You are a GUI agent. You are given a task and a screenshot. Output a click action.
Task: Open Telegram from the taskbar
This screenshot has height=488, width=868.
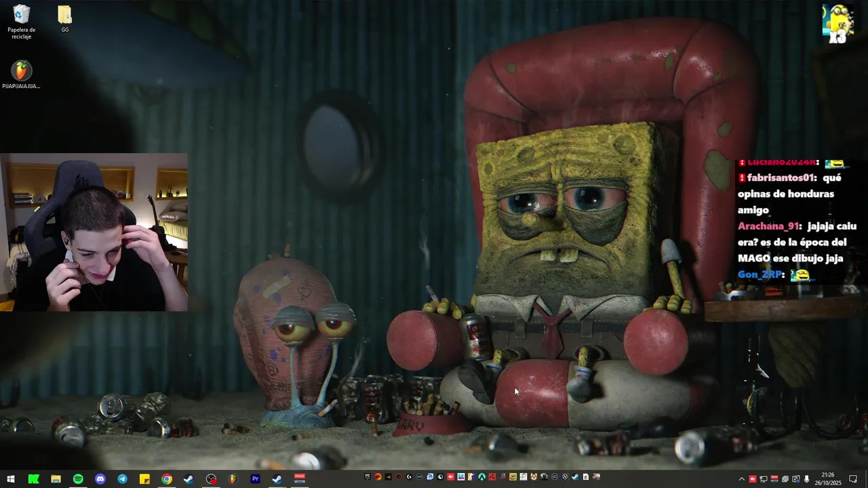click(122, 479)
